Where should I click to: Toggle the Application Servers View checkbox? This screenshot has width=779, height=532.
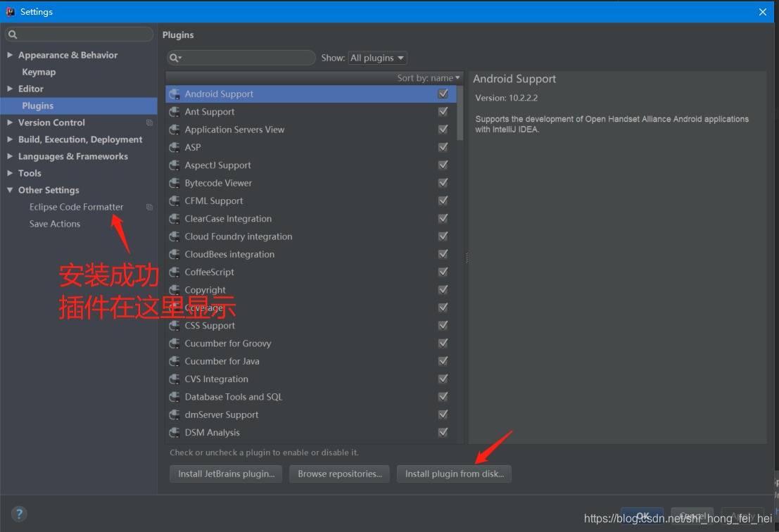pos(443,129)
